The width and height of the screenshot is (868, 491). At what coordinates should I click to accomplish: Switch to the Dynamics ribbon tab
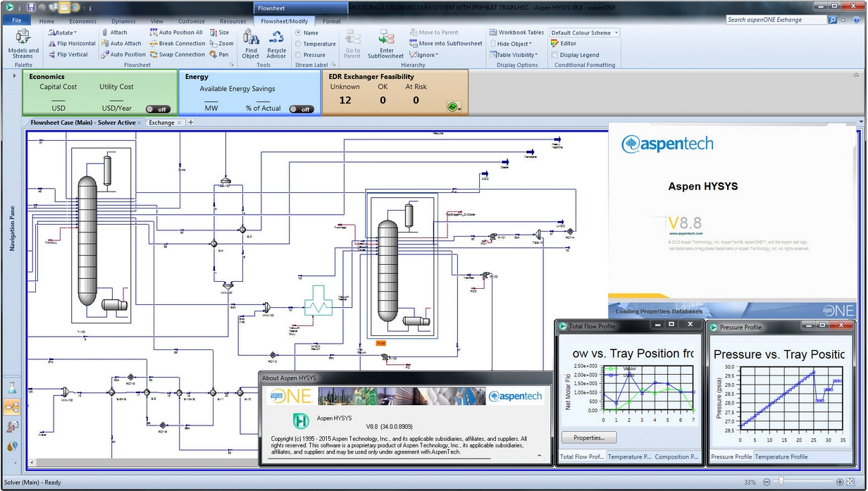pos(123,21)
